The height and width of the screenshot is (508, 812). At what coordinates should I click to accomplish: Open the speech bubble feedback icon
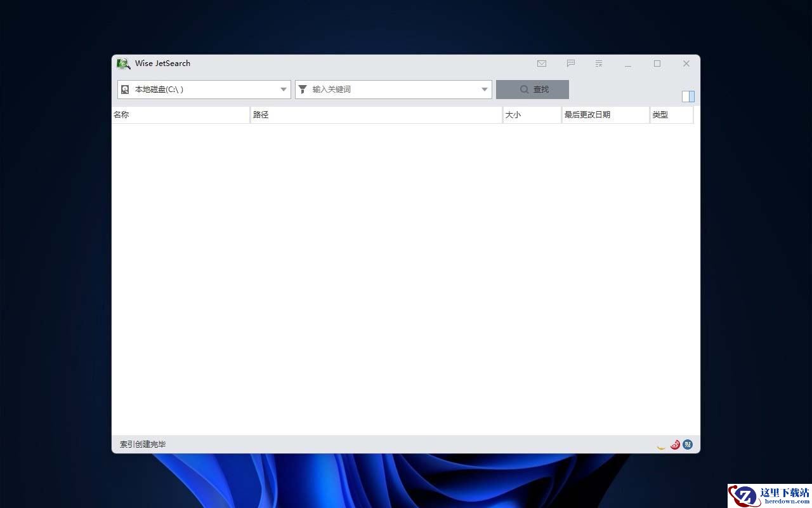[x=571, y=63]
